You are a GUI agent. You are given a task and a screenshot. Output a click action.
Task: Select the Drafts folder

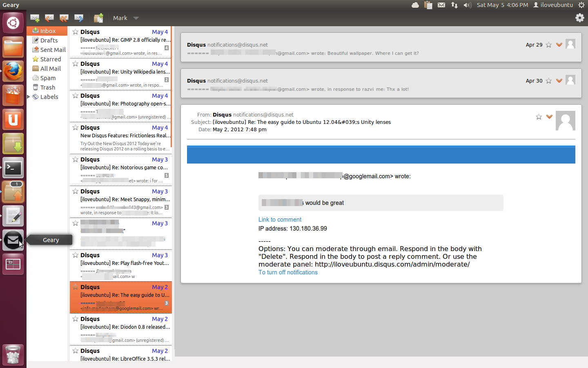coord(49,40)
